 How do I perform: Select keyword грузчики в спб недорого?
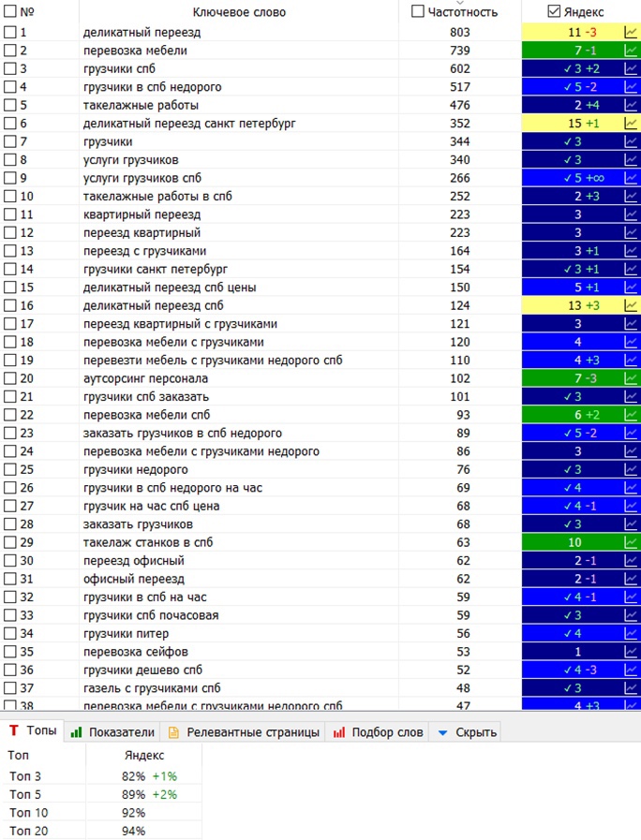point(152,87)
